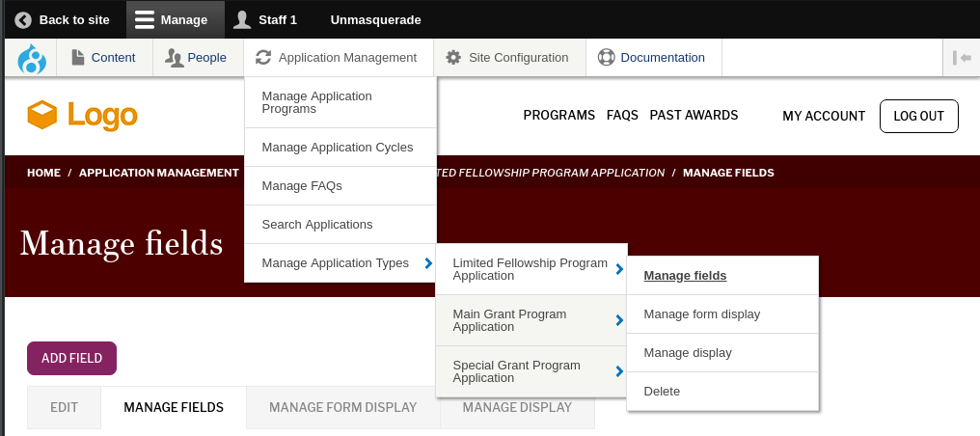Toggle the toolbar orientation arrow button
This screenshot has width=980, height=436.
pyautogui.click(x=961, y=58)
